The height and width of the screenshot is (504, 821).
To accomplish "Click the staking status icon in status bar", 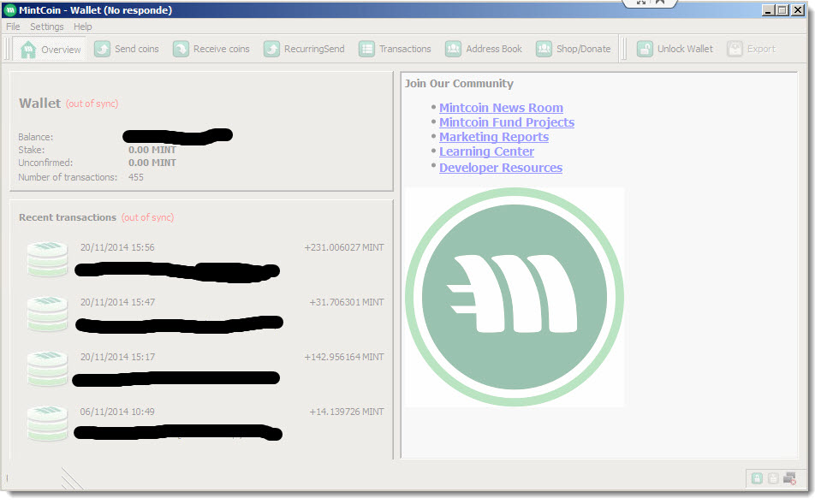I will [x=773, y=478].
